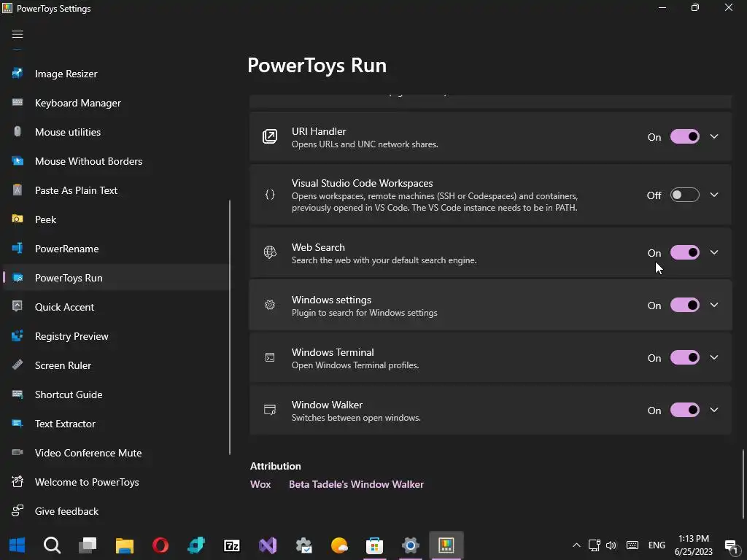This screenshot has height=560, width=747.
Task: Click Give feedback in the sidebar
Action: click(x=116, y=511)
